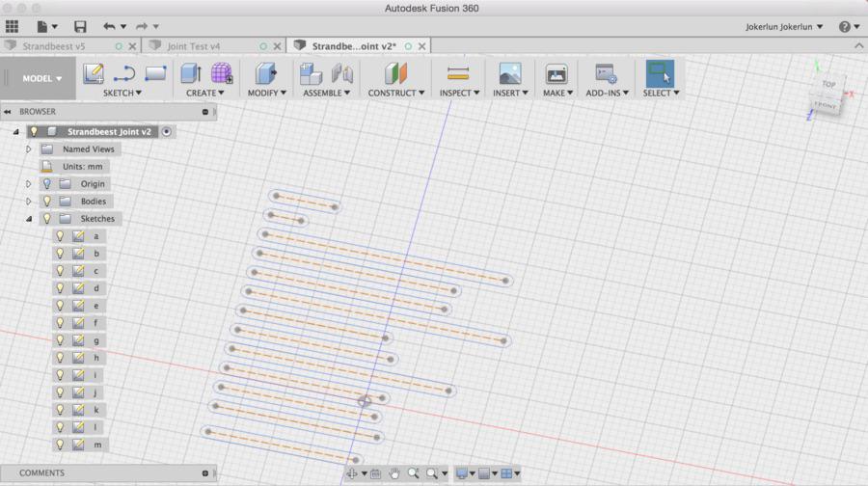Click the TOP face of ViewCube
Screen dimensions: 868x486
828,85
